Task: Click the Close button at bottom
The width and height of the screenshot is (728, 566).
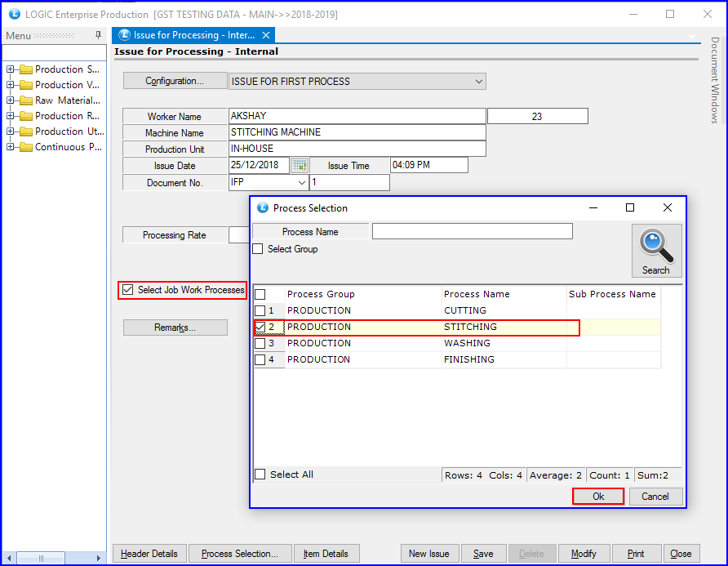Action: pyautogui.click(x=681, y=554)
